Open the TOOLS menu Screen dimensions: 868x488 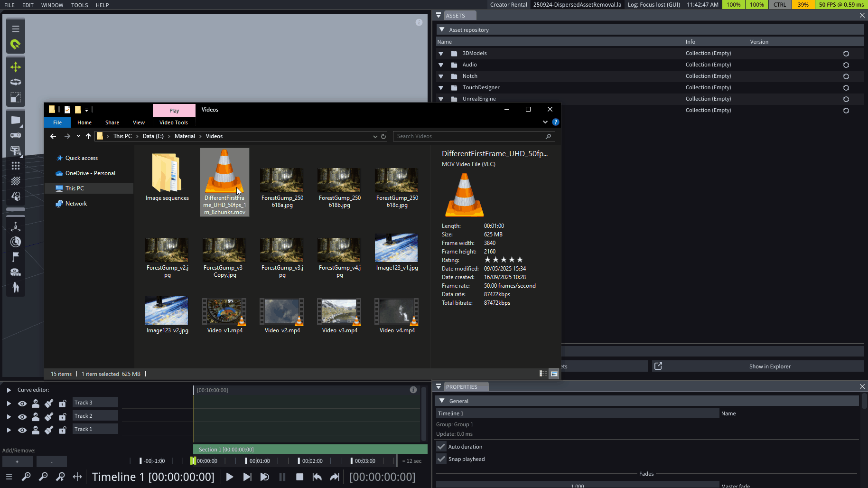[79, 5]
